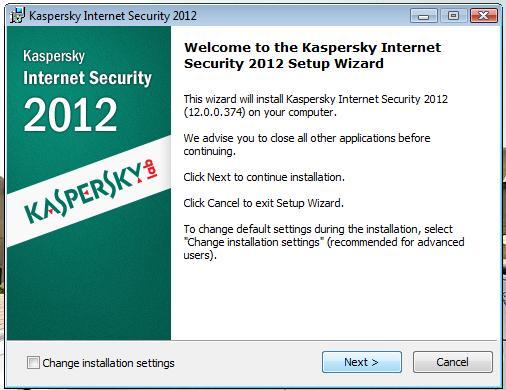Screen dimensions: 506x390
Task: Click the 'Click Next to continue installation' line
Action: pos(264,177)
